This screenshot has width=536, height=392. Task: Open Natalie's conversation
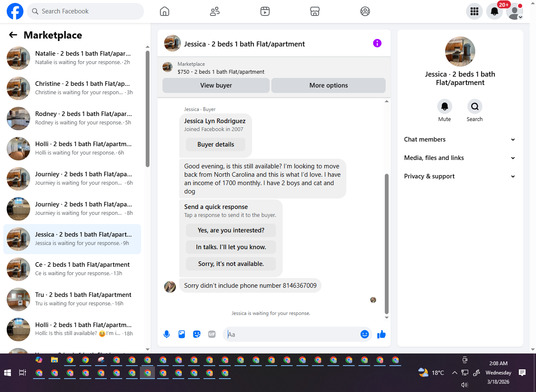(x=72, y=58)
